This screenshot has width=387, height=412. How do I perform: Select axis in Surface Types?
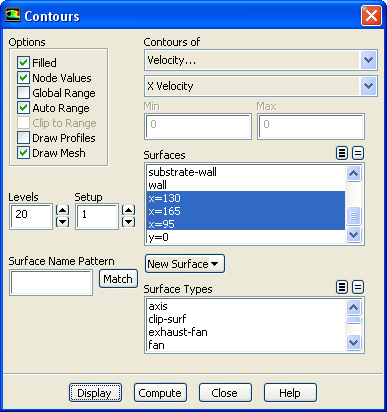point(246,306)
